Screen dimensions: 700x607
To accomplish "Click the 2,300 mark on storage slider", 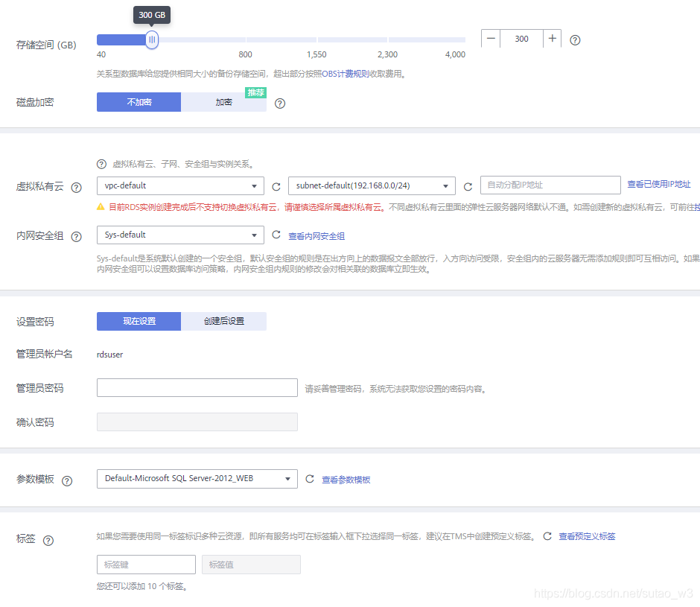I will tap(387, 54).
